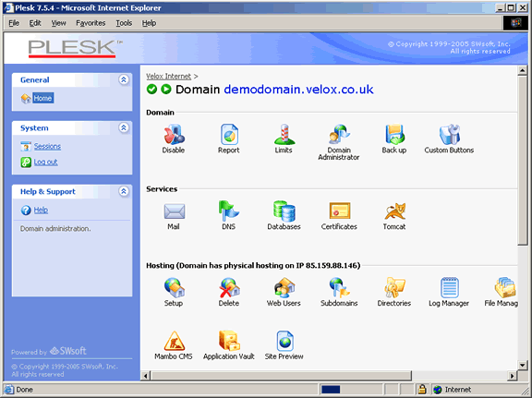Screen dimensions: 532x398
Task: Open the Certificates icon
Action: pos(340,211)
